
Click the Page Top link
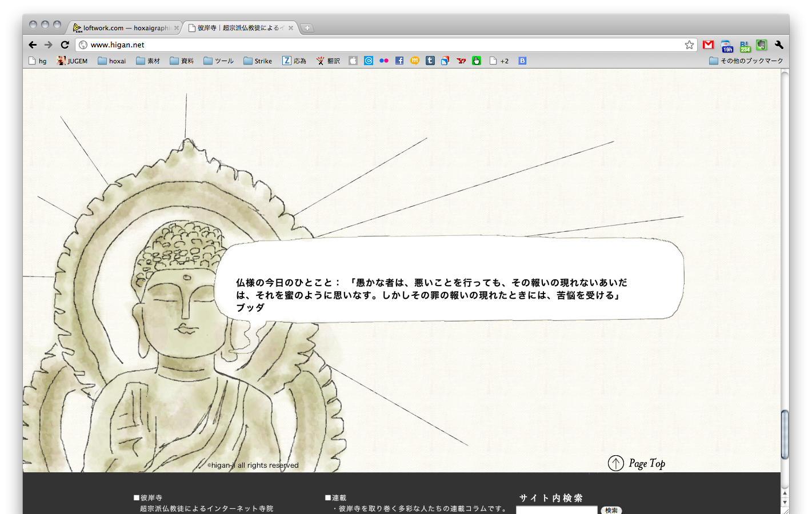pos(637,463)
